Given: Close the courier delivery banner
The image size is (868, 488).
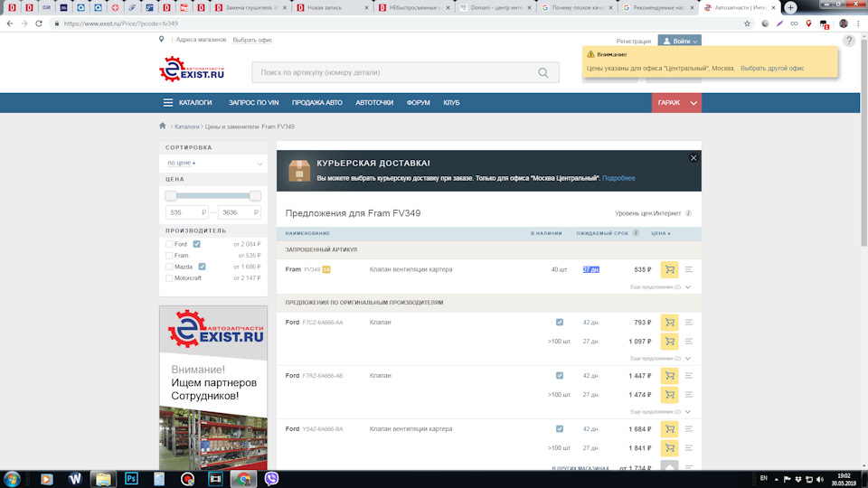Looking at the screenshot, I should pos(693,158).
